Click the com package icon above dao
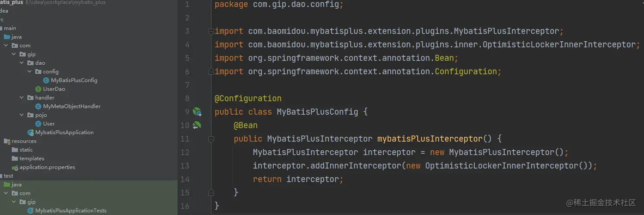Viewport: 644px width, 215px height. point(15,46)
